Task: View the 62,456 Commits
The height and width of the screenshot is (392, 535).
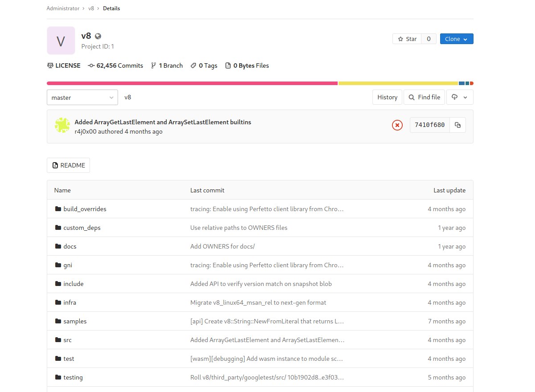Action: tap(115, 65)
